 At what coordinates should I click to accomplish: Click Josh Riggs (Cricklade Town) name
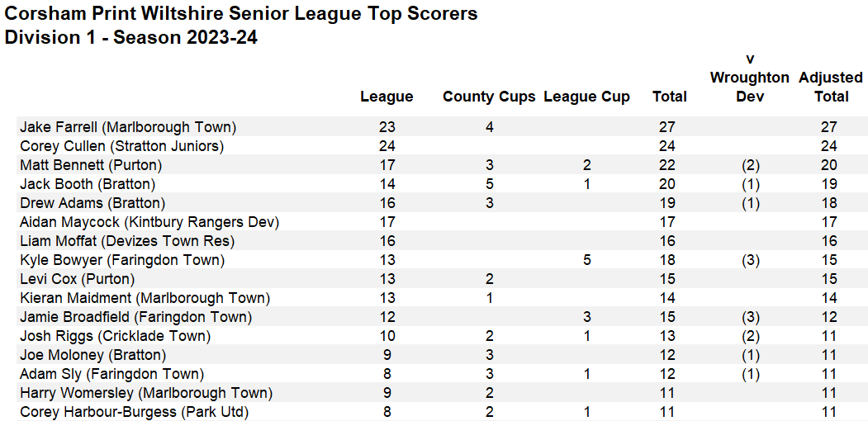pyautogui.click(x=115, y=336)
